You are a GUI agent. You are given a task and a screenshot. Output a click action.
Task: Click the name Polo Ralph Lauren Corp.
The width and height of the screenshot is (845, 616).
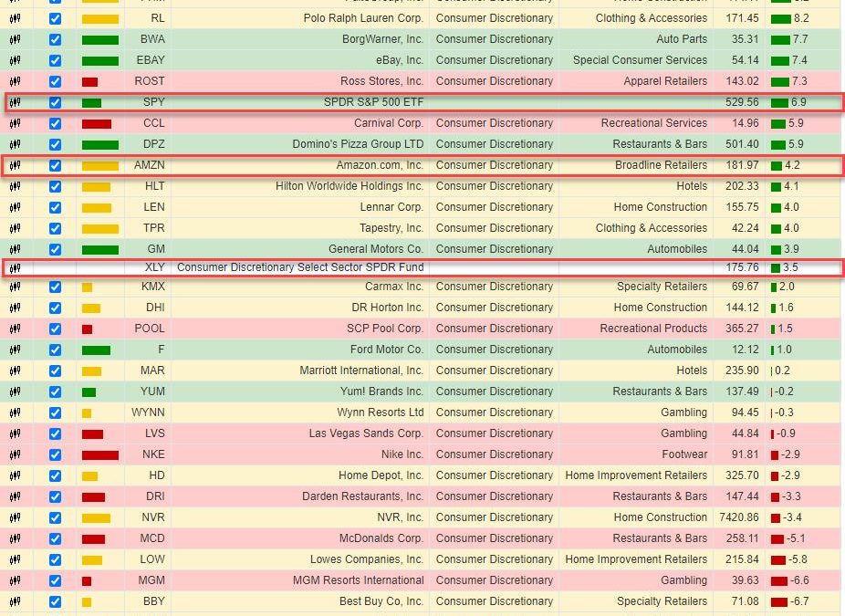click(364, 18)
